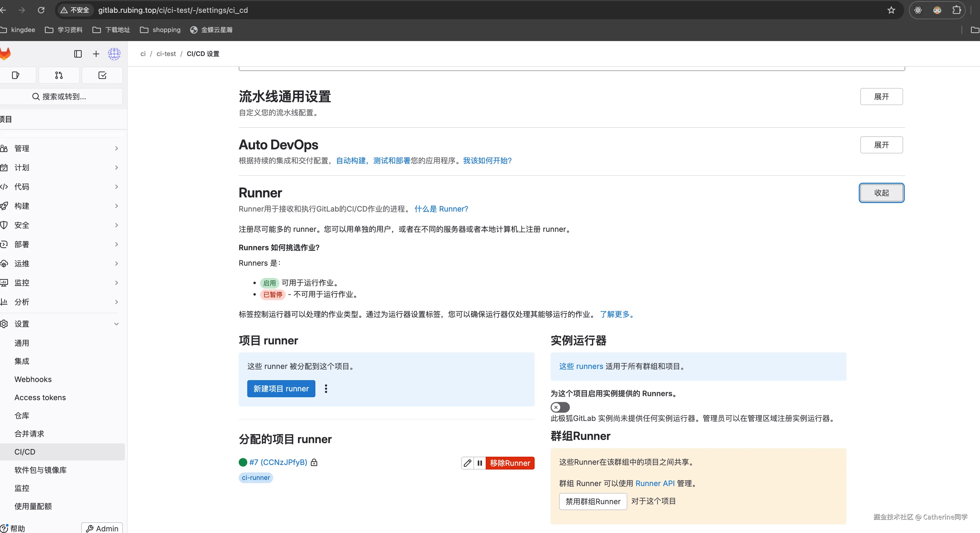Open the 仓库 settings menu item
Screen dimensions: 980x533
[x=22, y=416]
